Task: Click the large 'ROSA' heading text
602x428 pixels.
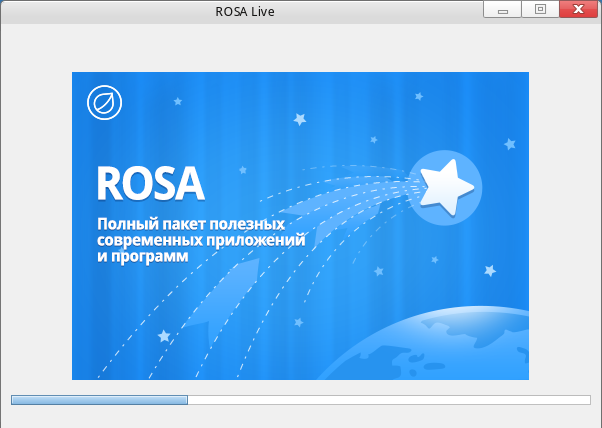Action: point(150,183)
